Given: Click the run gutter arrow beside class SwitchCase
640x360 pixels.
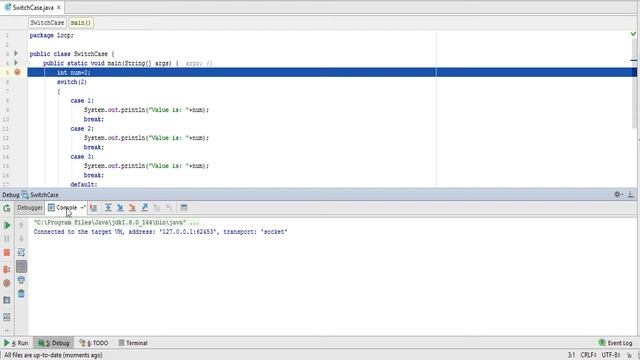Looking at the screenshot, I should click(16, 53).
